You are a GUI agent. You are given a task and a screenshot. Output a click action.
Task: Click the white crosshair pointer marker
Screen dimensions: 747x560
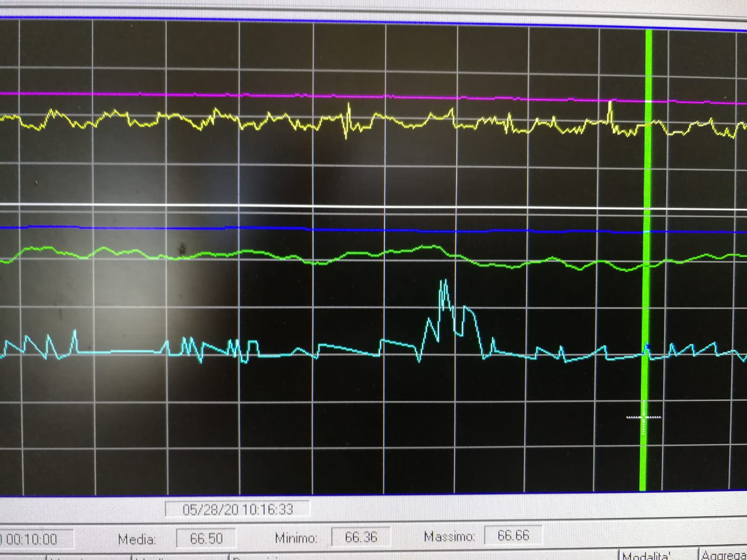coord(644,417)
